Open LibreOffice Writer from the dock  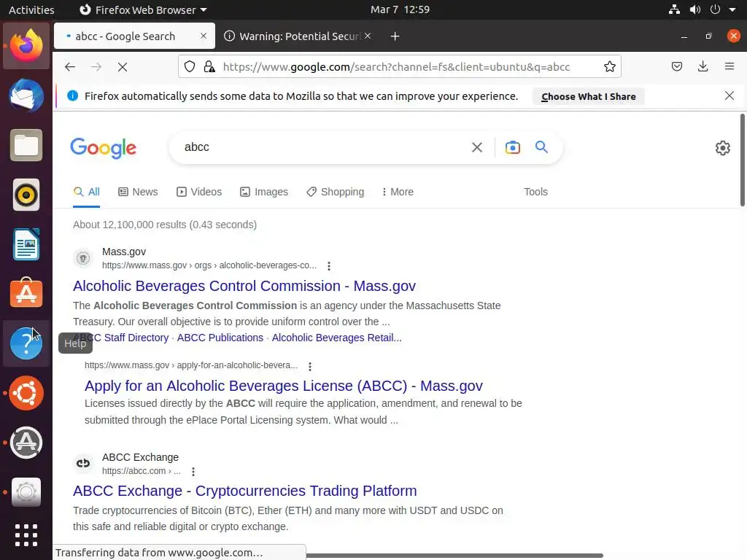point(26,244)
